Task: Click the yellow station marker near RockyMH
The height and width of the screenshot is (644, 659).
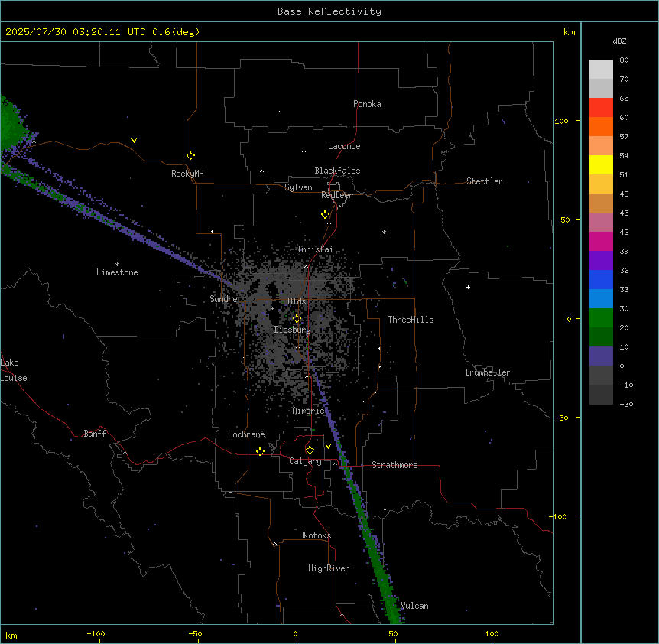Action: tap(190, 156)
